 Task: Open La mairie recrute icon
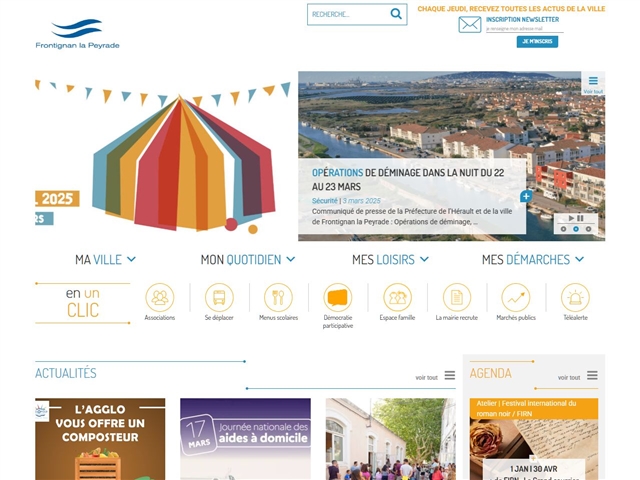(x=456, y=297)
